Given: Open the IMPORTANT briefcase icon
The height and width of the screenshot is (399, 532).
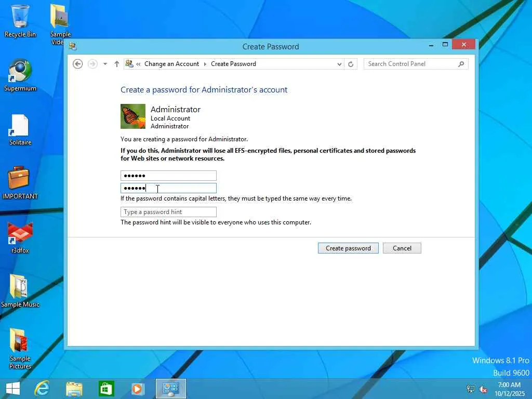Looking at the screenshot, I should pyautogui.click(x=20, y=182).
